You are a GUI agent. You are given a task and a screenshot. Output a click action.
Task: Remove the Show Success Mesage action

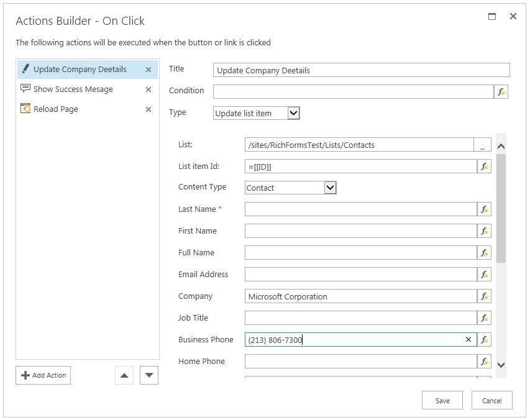(148, 89)
